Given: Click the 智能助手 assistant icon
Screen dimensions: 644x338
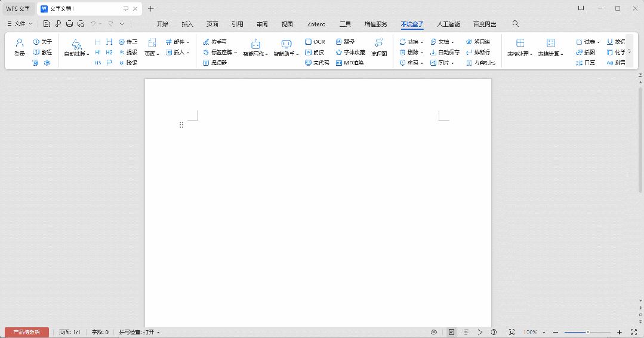Looking at the screenshot, I should 286,44.
